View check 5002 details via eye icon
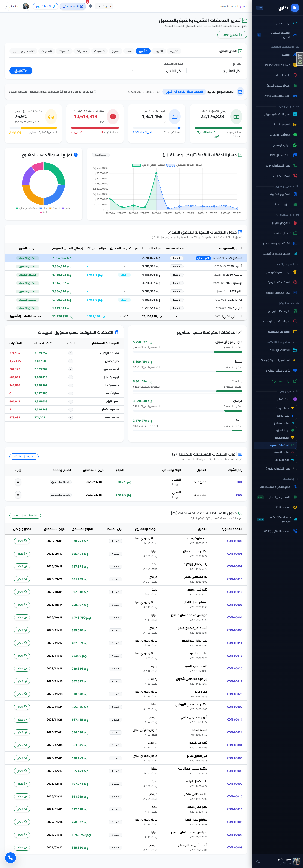The width and height of the screenshot is (303, 868). (18, 495)
